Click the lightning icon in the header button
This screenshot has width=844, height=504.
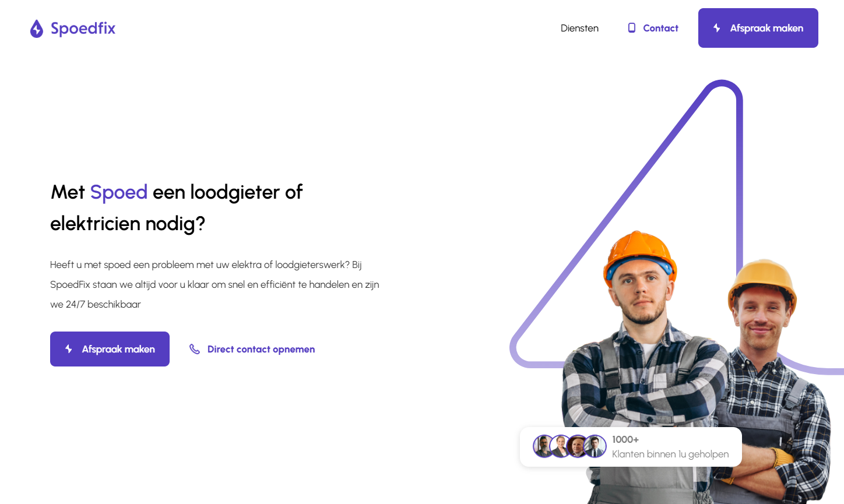point(717,28)
